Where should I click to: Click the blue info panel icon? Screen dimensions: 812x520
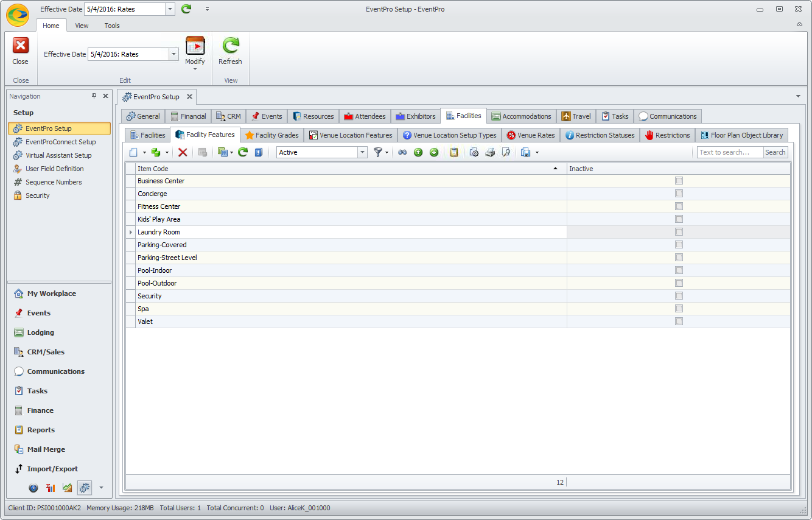[x=259, y=152]
